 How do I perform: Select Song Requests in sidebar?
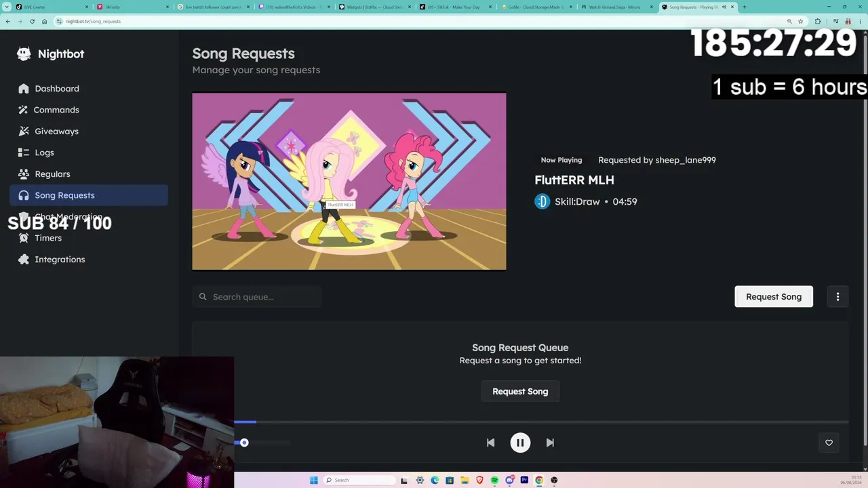tap(89, 195)
